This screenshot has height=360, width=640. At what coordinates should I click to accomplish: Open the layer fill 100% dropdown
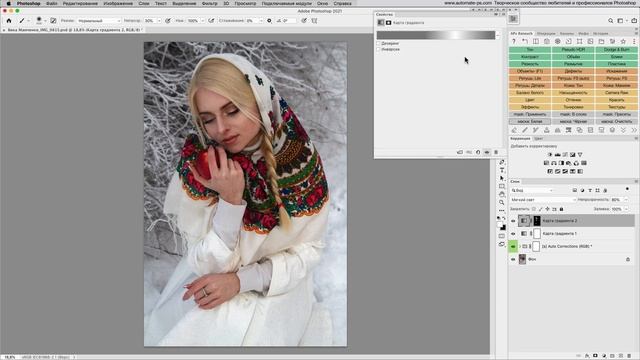(626, 209)
